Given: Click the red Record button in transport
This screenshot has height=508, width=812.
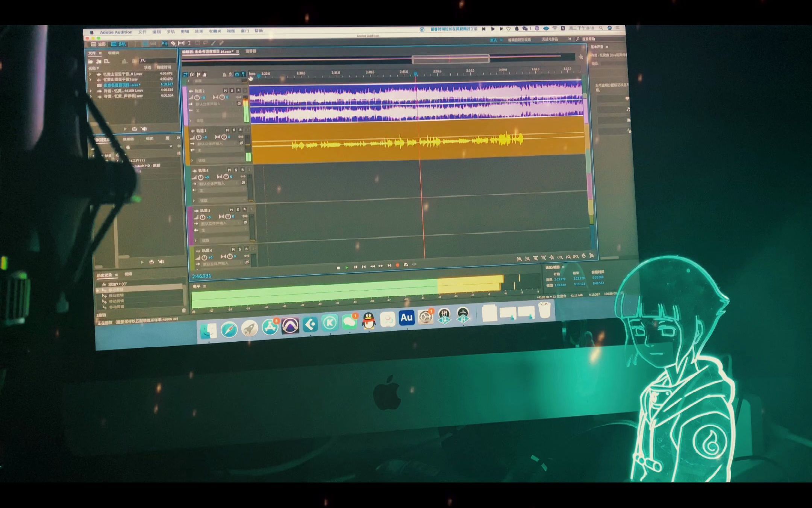Looking at the screenshot, I should pyautogui.click(x=398, y=265).
